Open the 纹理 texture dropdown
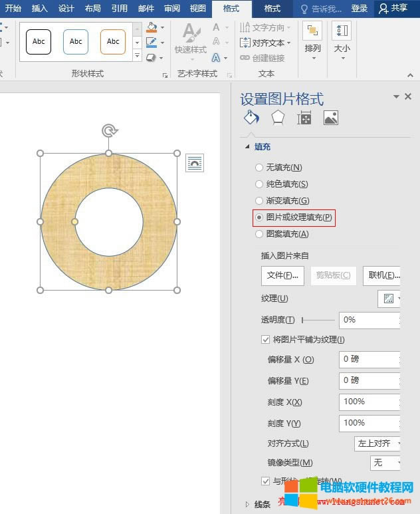The width and height of the screenshot is (420, 514). (389, 299)
